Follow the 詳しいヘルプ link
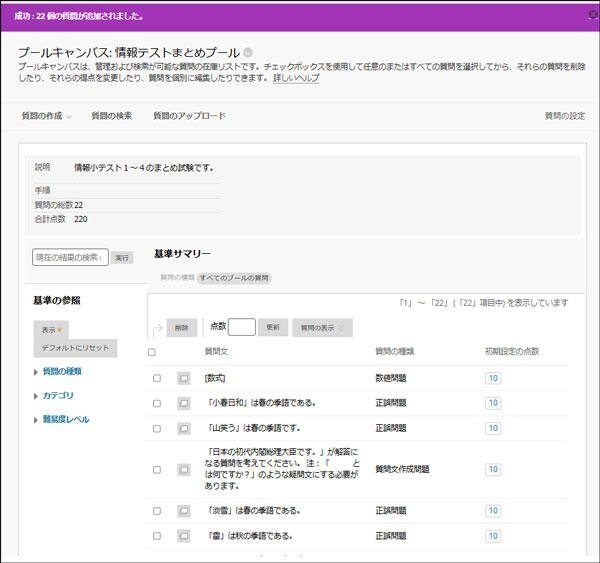The height and width of the screenshot is (563, 600). pos(296,78)
